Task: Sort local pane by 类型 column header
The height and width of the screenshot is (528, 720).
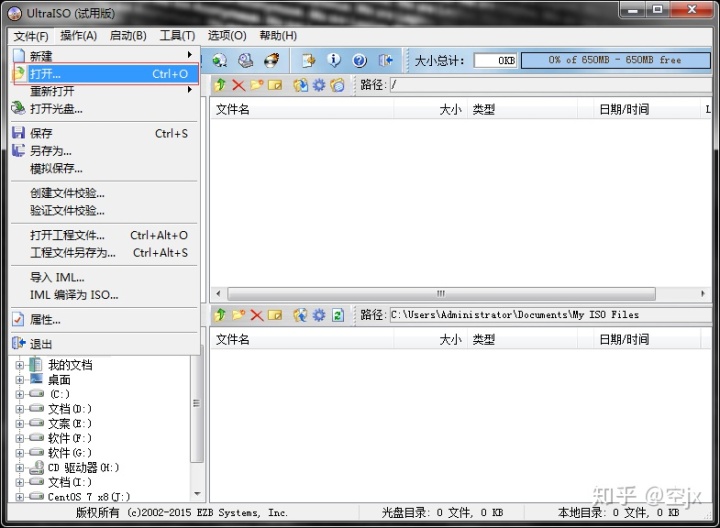Action: pos(522,340)
